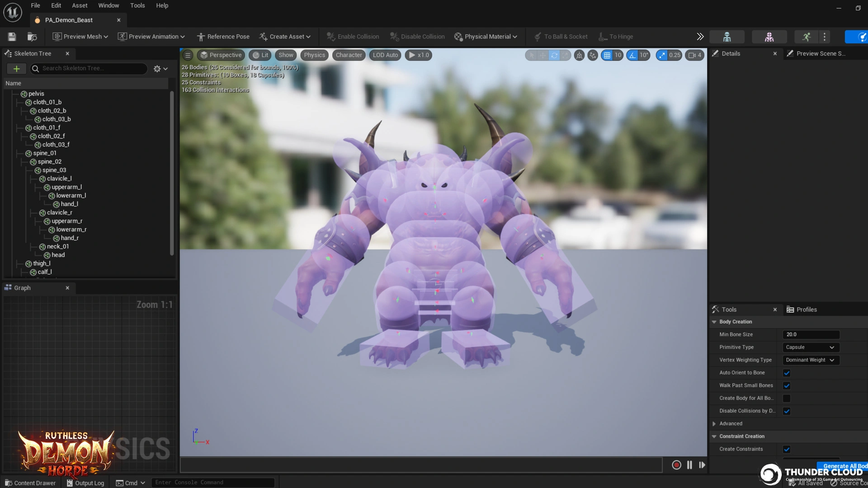
Task: Open camera speed setting 4
Action: [x=695, y=55]
